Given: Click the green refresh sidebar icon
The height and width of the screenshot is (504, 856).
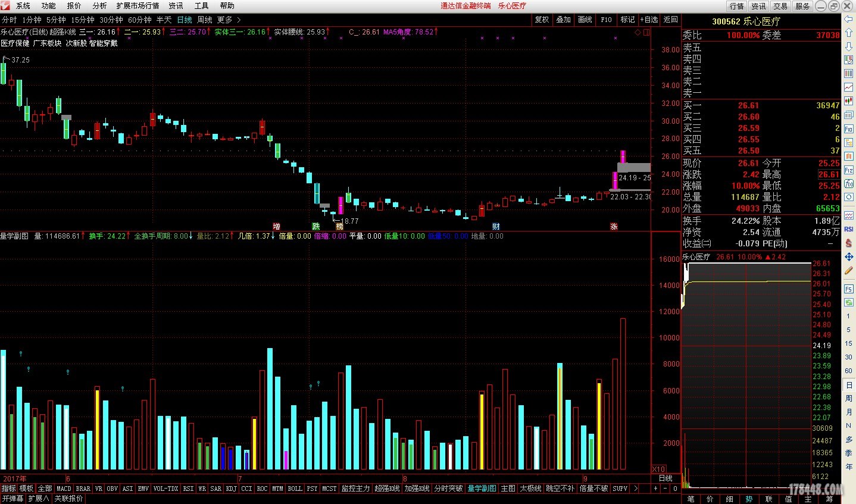Looking at the screenshot, I should (x=848, y=302).
